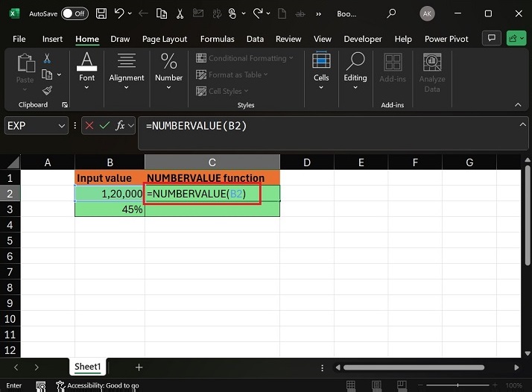
Task: Toggle the AutoSave switch
Action: point(75,13)
